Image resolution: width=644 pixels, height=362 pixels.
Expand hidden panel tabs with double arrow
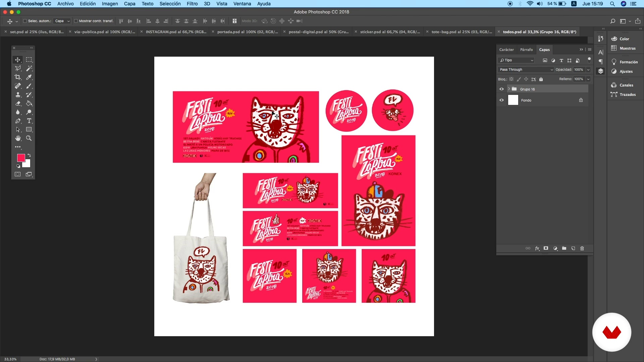(581, 50)
